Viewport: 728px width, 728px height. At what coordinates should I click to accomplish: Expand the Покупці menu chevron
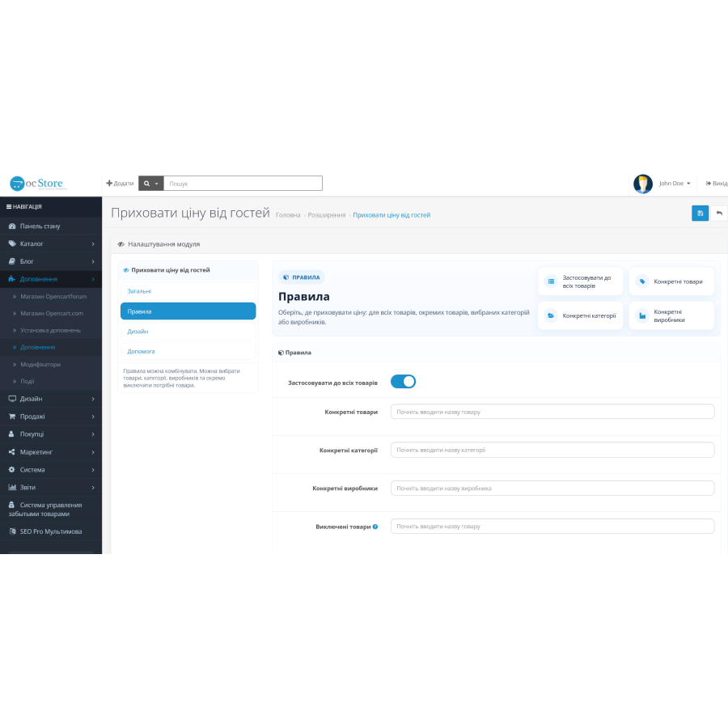(93, 434)
